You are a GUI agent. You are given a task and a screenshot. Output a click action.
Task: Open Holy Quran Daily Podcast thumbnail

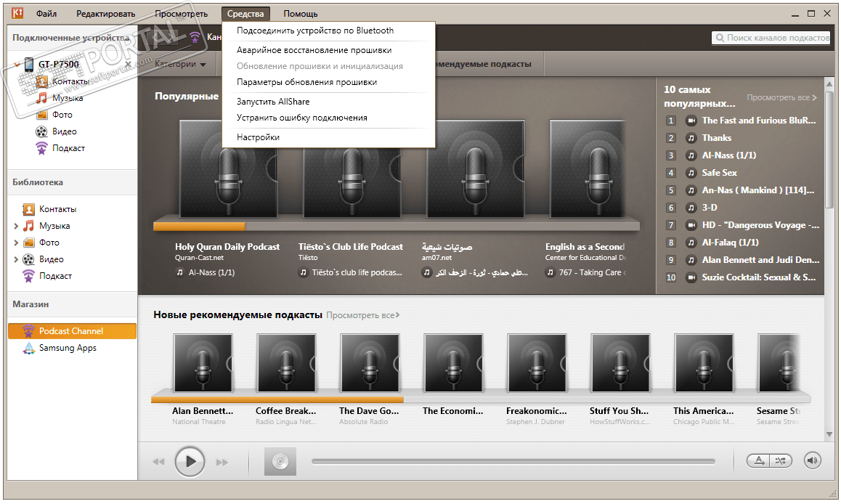(x=229, y=168)
